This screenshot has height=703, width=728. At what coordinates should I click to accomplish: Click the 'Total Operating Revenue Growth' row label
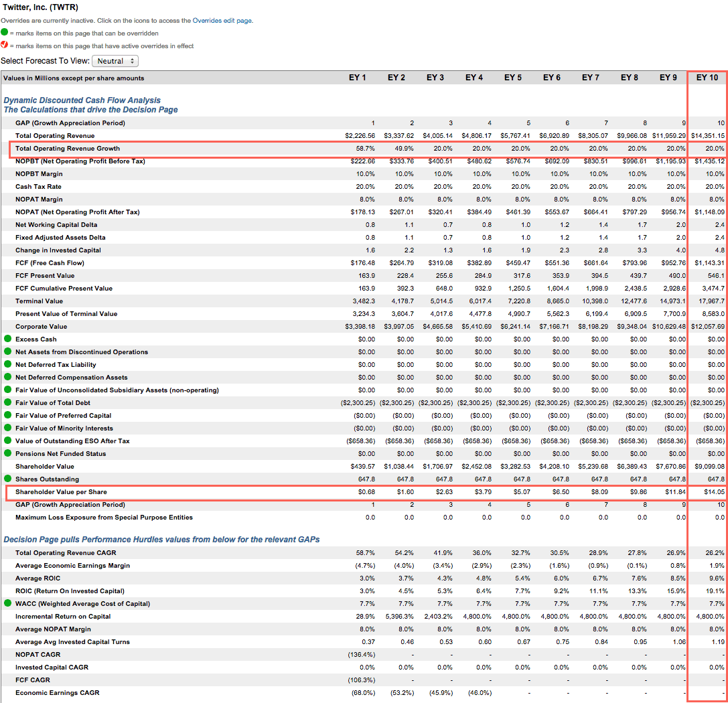(x=68, y=149)
